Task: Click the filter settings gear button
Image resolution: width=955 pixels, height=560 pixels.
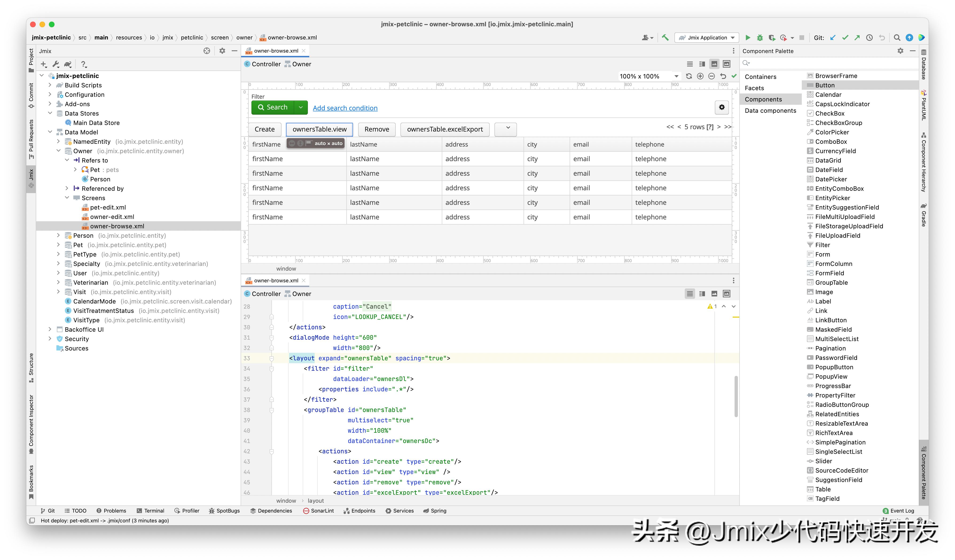Action: click(x=722, y=108)
